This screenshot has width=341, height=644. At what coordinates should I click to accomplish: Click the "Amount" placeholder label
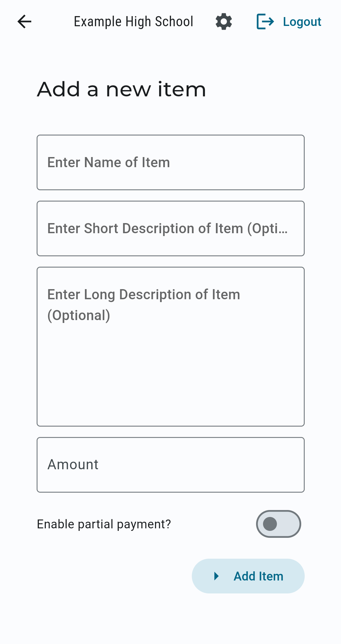click(73, 465)
